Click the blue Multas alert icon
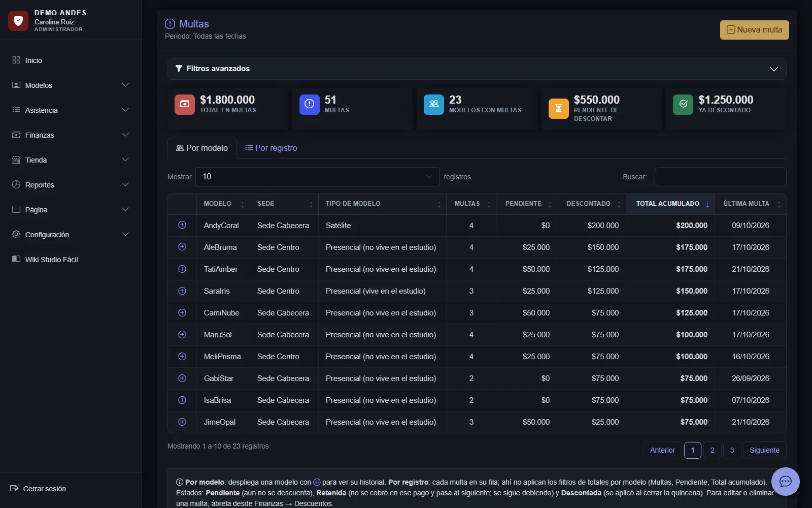 309,105
